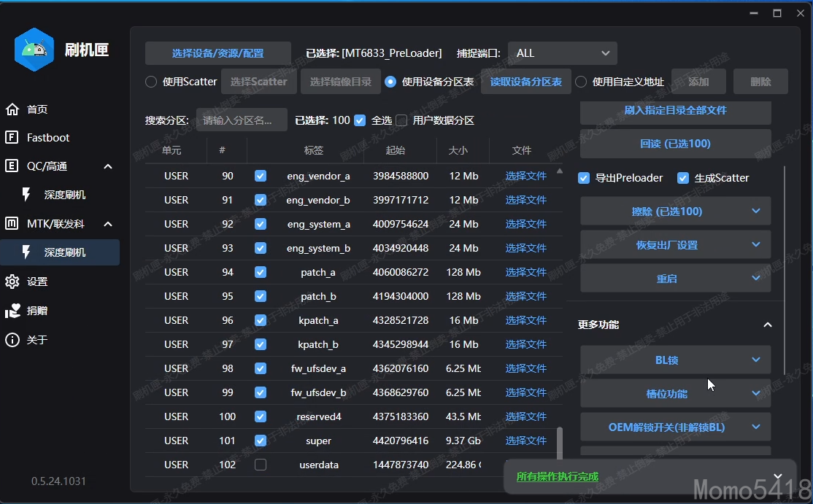The width and height of the screenshot is (813, 504).
Task: Focus the 搜索分区 search input field
Action: point(242,120)
